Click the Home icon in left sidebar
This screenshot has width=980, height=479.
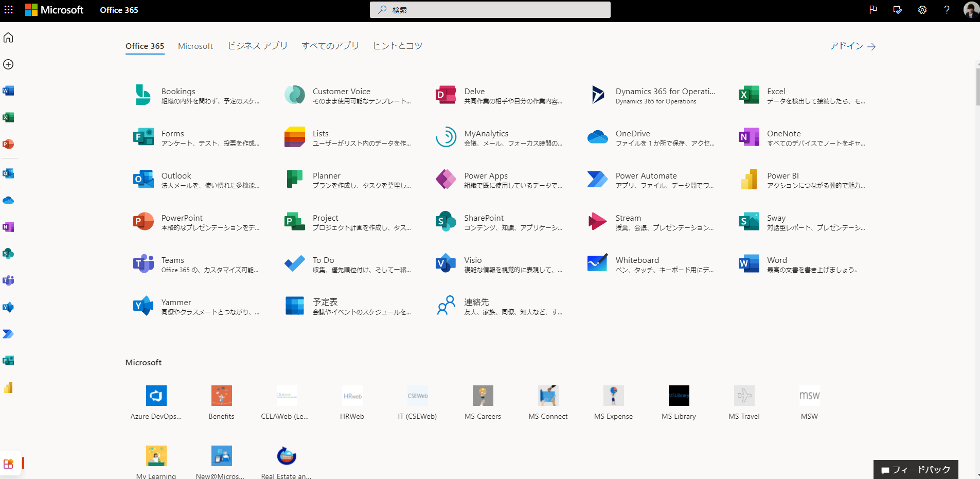tap(8, 38)
